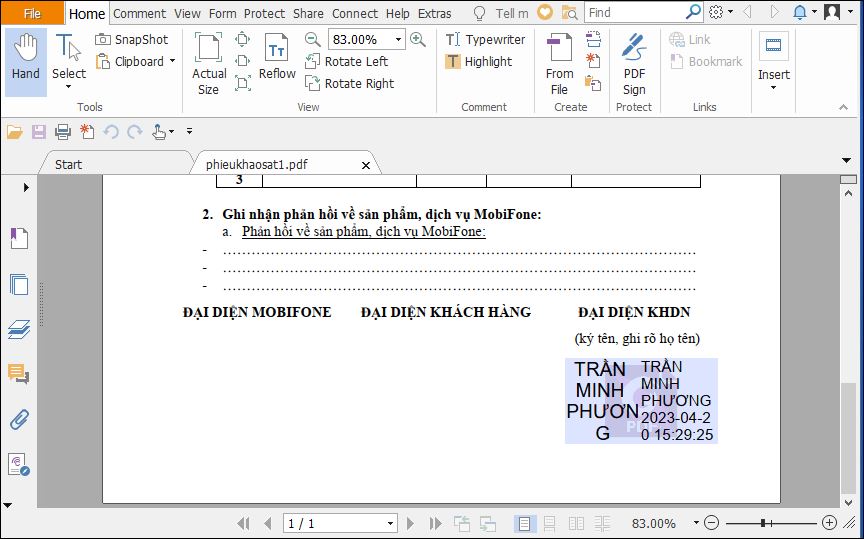Open the 1 / 1 page number dropdown
This screenshot has height=539, width=864.
click(x=390, y=524)
